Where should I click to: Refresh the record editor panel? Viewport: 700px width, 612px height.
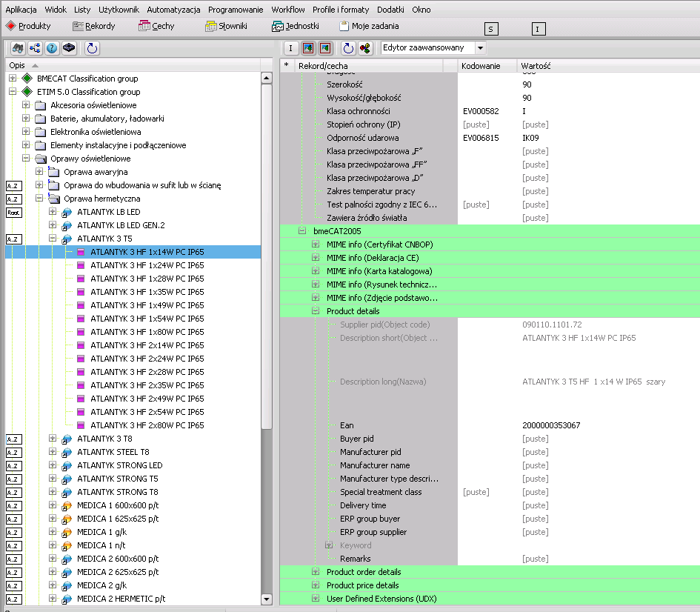point(348,47)
